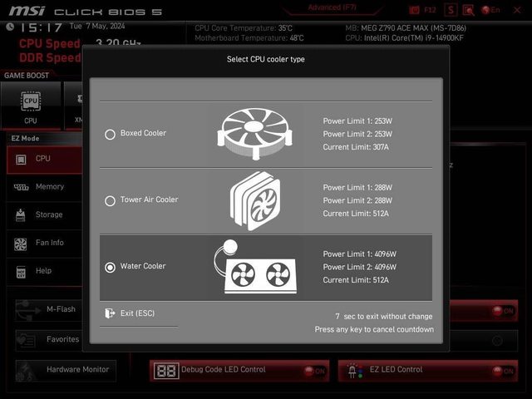Viewport: 532px width, 399px height.
Task: Click the Boxed Cooler label
Action: (143, 133)
